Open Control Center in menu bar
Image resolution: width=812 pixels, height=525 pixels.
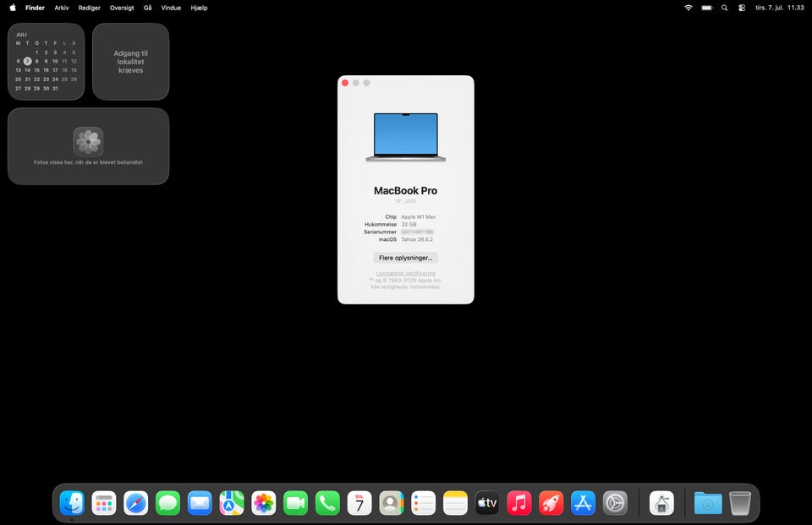[742, 8]
